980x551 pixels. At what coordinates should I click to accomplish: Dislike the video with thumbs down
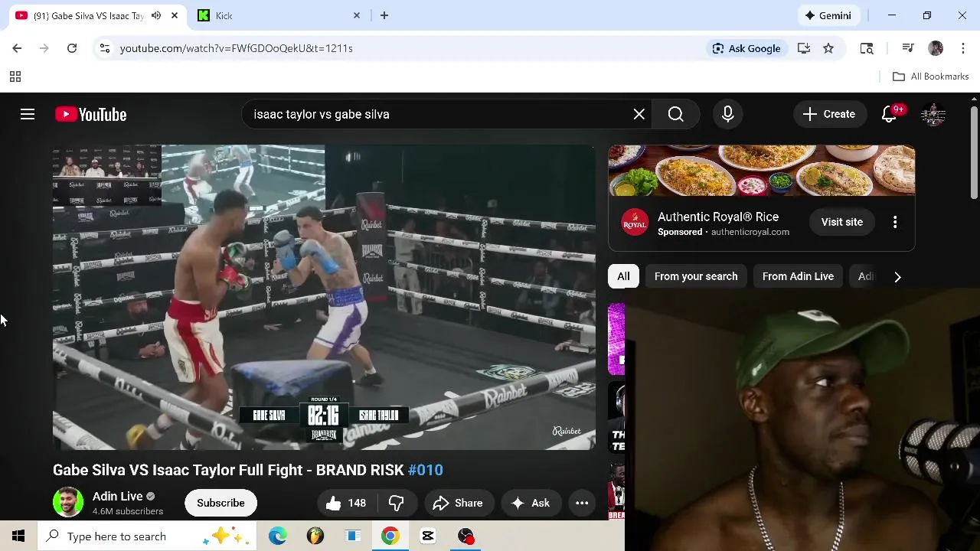397,503
